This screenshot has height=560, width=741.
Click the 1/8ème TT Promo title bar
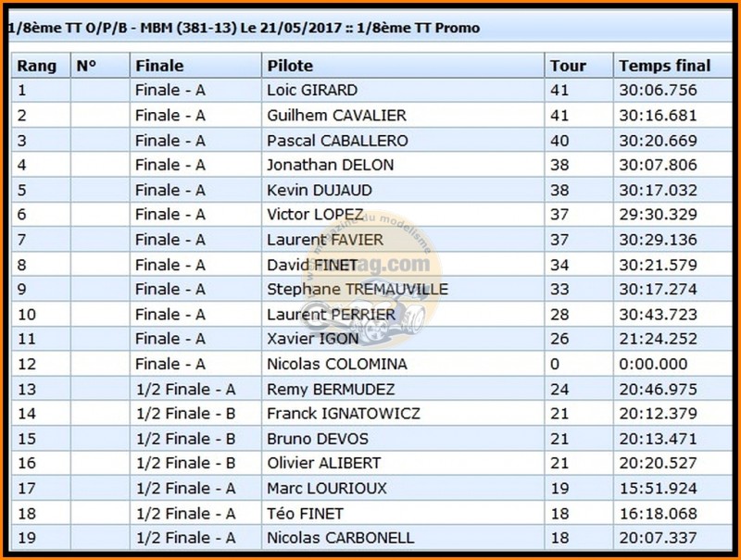[371, 28]
